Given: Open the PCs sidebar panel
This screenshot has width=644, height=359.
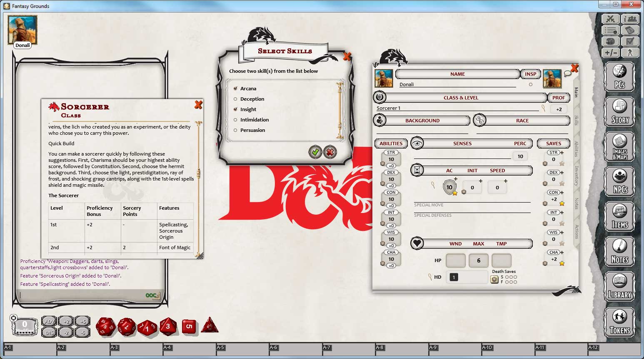Looking at the screenshot, I should pyautogui.click(x=620, y=77).
